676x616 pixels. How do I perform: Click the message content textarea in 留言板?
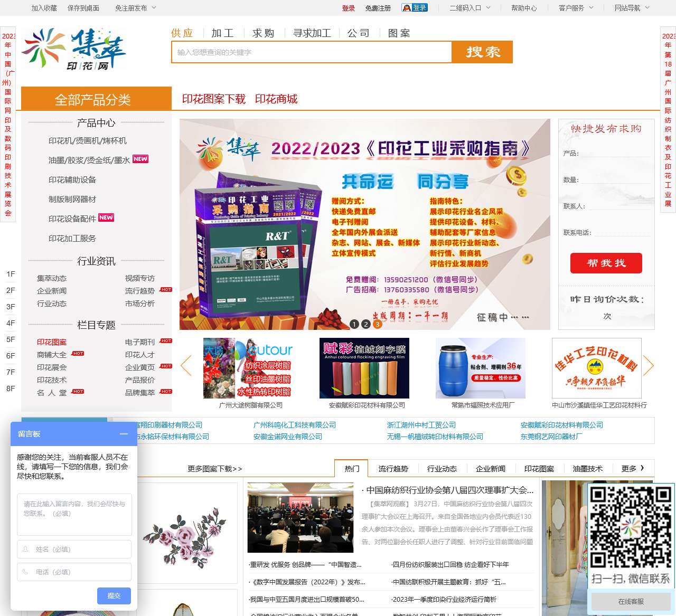tap(74, 515)
